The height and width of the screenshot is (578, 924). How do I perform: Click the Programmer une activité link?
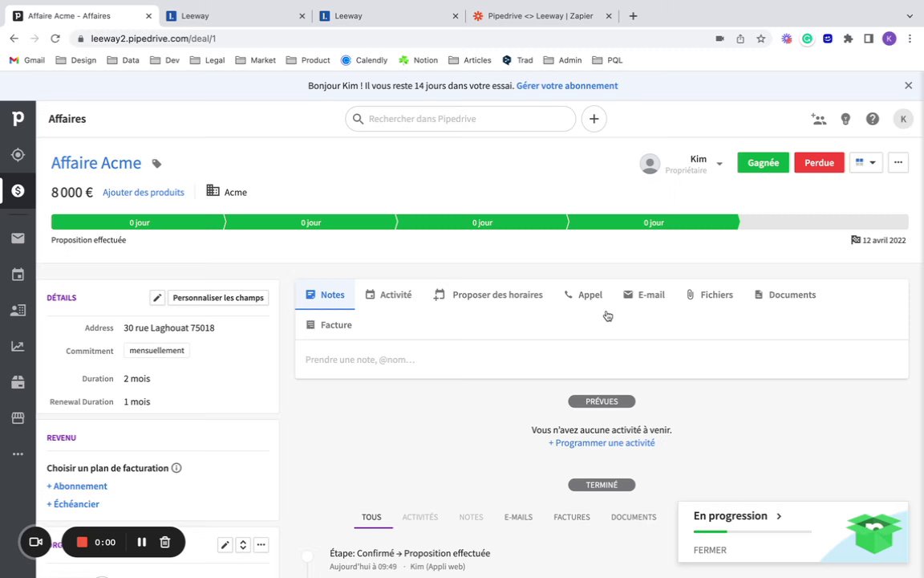point(602,443)
